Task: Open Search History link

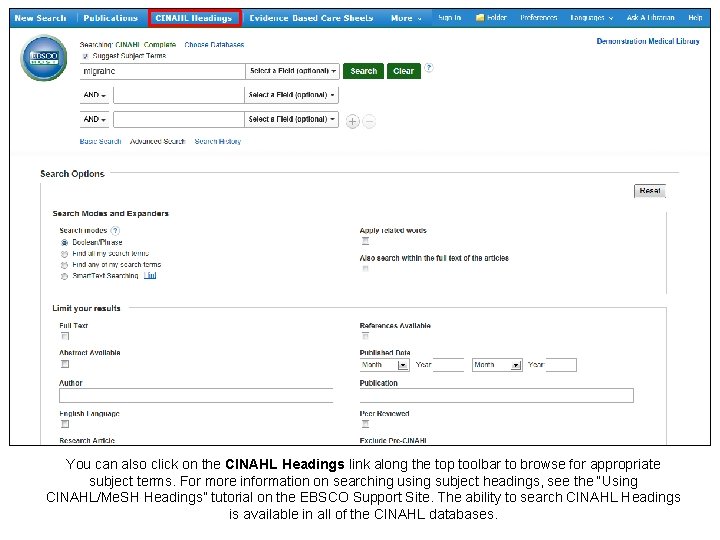Action: (218, 141)
